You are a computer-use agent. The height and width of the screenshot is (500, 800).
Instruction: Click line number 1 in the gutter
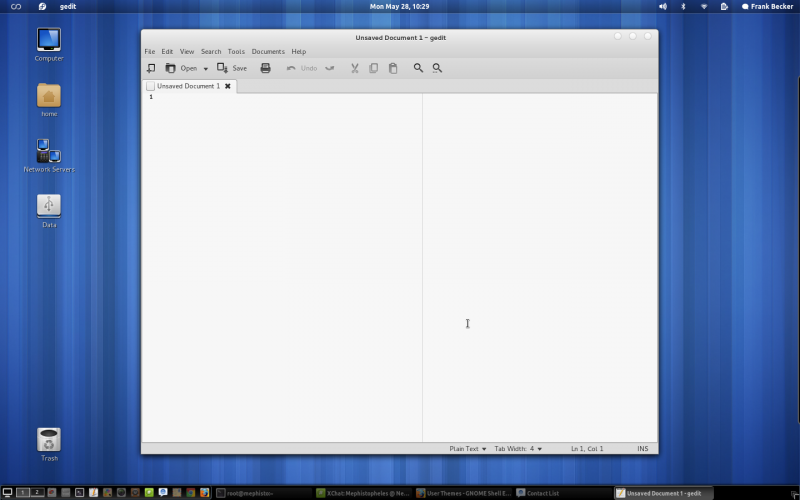point(151,97)
